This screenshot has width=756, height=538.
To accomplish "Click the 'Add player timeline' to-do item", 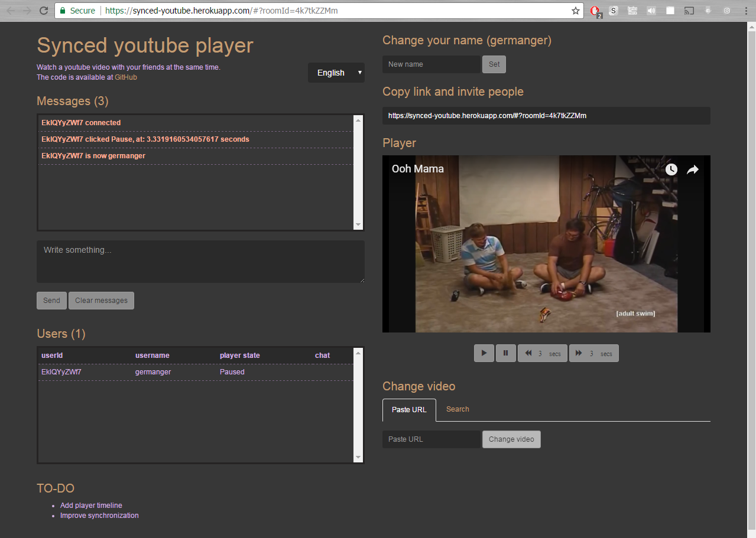I will [91, 506].
